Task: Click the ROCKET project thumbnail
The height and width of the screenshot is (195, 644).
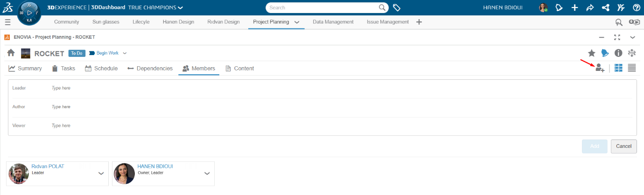Action: coord(26,53)
